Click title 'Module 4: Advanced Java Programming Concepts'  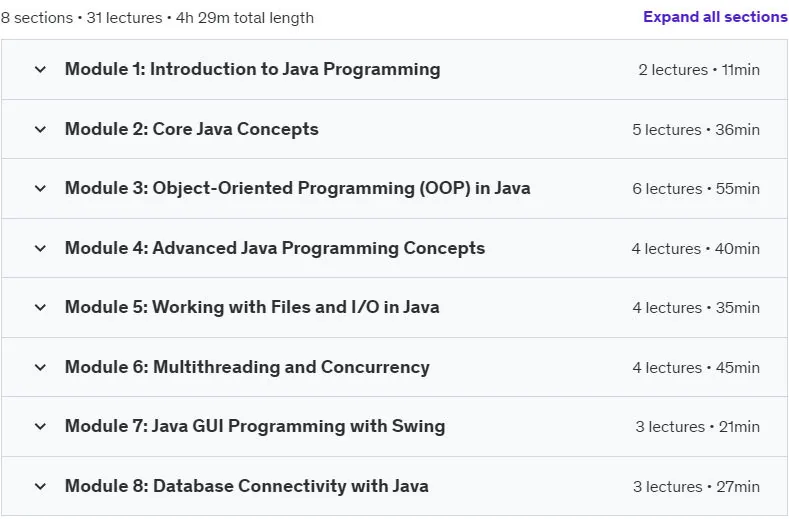pos(275,248)
